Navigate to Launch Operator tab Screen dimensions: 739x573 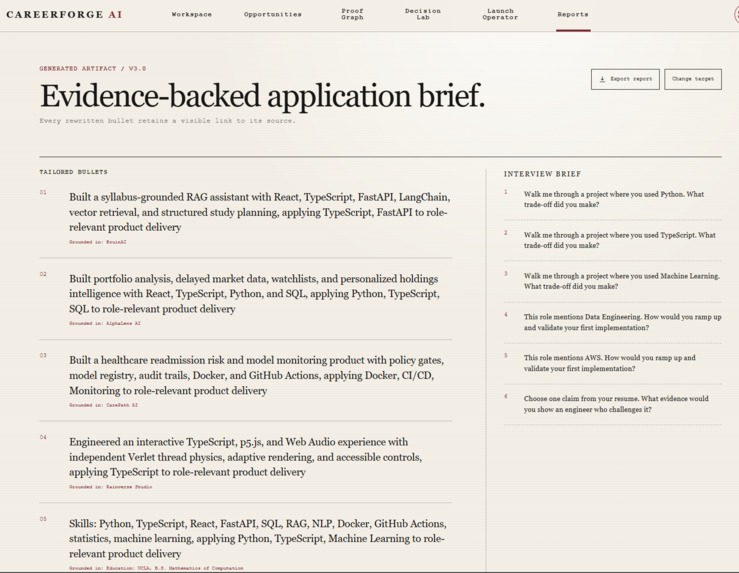(500, 14)
